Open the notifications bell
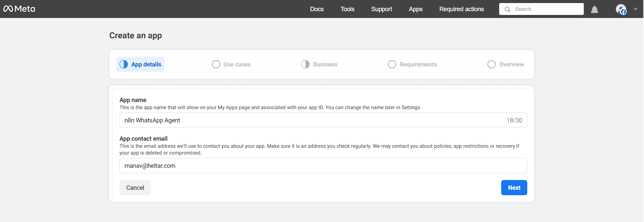 point(594,9)
